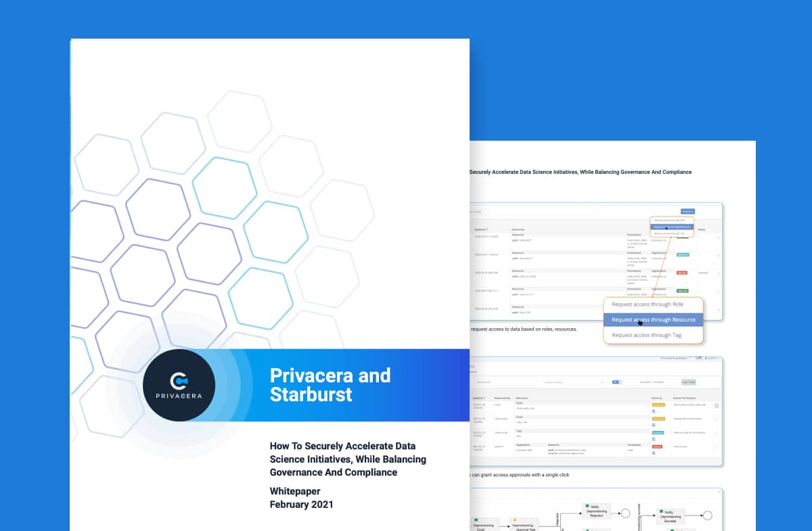Screen dimensions: 812x531
Task: Click second yellow status badge in approvals table
Action: point(658,419)
